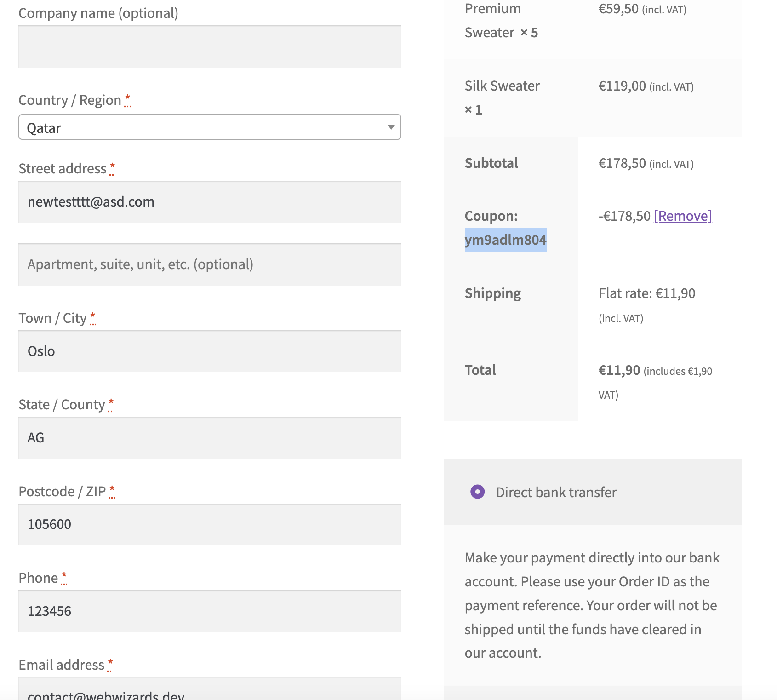Screen dimensions: 777x700
Task: Click the highlighted coupon code ym9adlm804
Action: coord(505,240)
